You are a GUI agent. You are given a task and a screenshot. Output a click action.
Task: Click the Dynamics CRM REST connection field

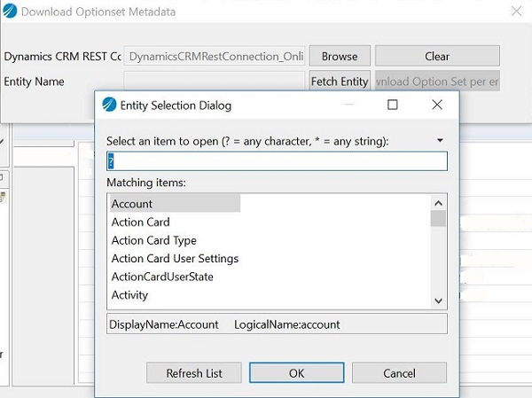[x=215, y=56]
